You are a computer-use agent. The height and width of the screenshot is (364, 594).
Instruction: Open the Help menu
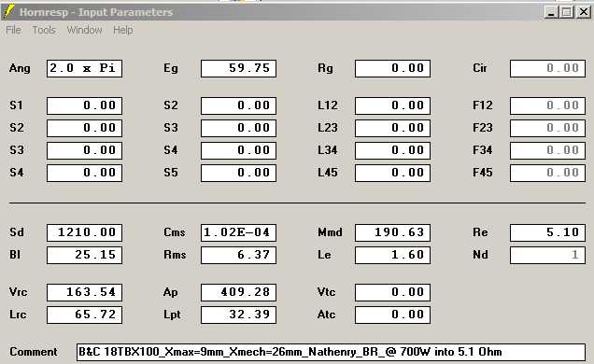[x=123, y=30]
